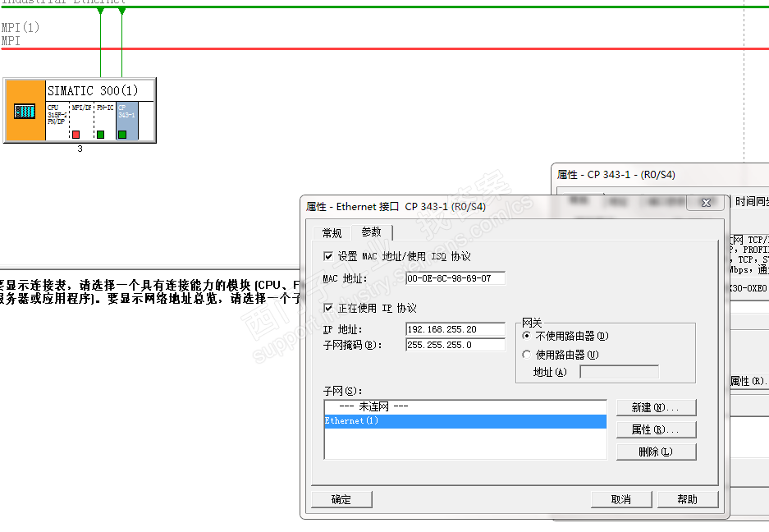The width and height of the screenshot is (769, 532).
Task: Select the CP 343-1 module slot
Action: [x=127, y=121]
